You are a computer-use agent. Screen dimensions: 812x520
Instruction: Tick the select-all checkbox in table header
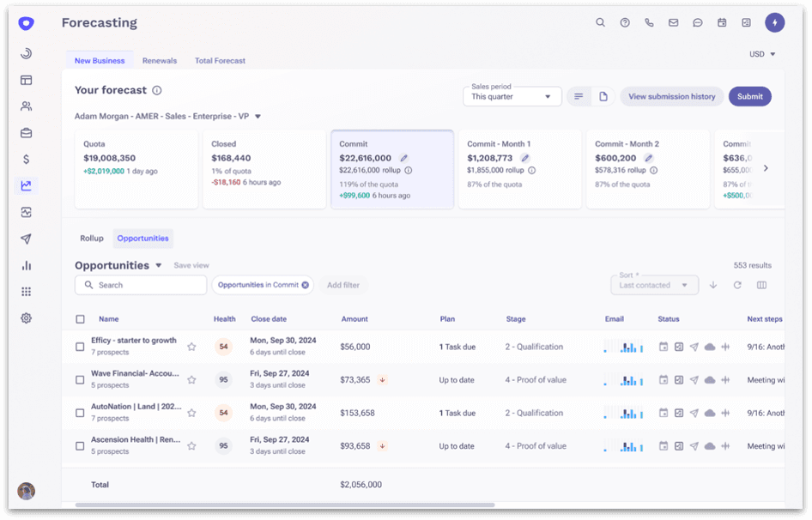[x=80, y=319]
